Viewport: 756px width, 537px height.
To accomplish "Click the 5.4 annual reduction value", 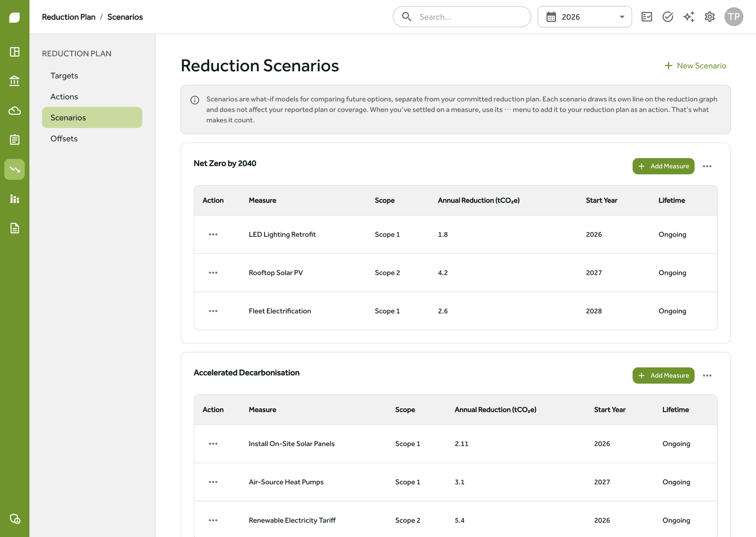I will (460, 520).
